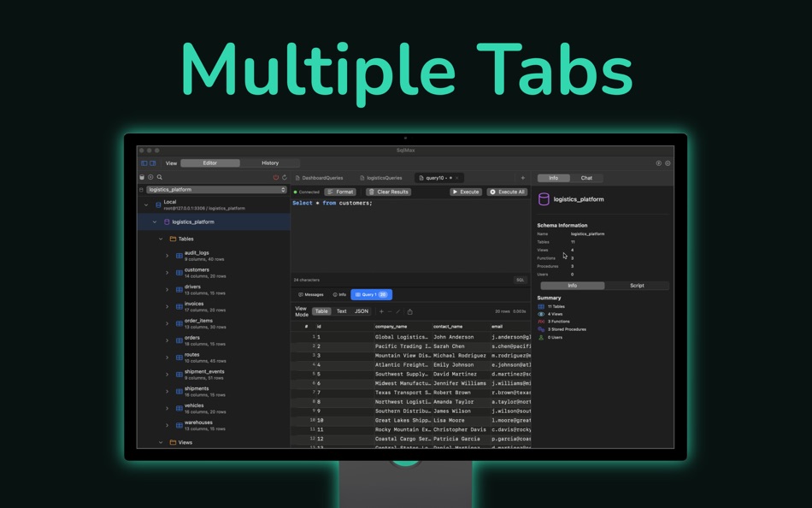Remove a row with the minus icon
Viewport: 812px width, 508px height.
[390, 310]
